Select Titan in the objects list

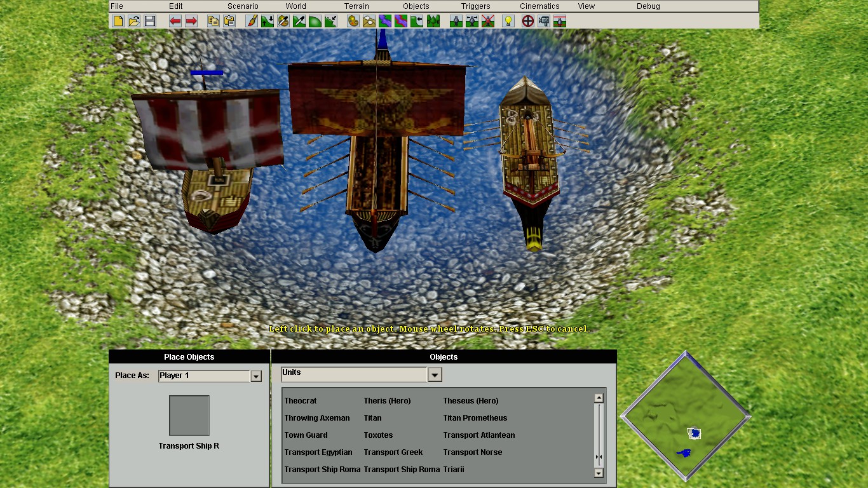(x=373, y=418)
